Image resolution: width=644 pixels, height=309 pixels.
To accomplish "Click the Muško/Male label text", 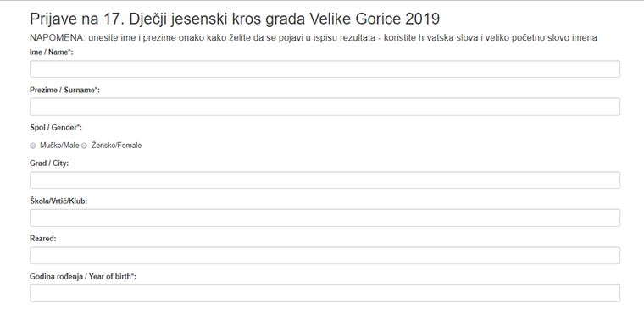I will click(59, 146).
